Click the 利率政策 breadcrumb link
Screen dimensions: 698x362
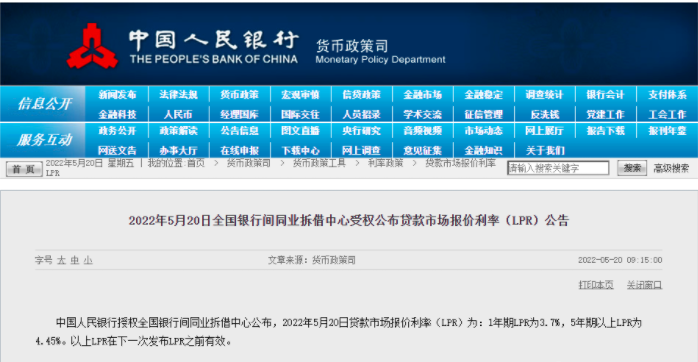pyautogui.click(x=385, y=163)
